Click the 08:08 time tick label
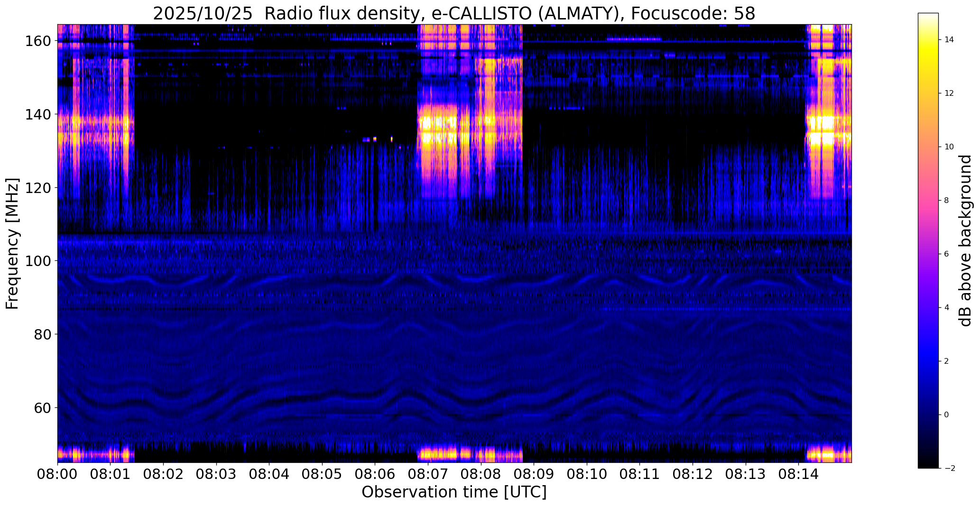 [x=481, y=474]
